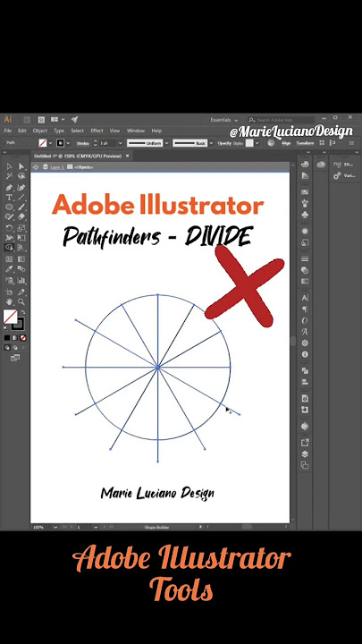Screen dimensions: 362x644
Task: Select the Symbol Sprayer tool
Action: pyautogui.click(x=9, y=281)
